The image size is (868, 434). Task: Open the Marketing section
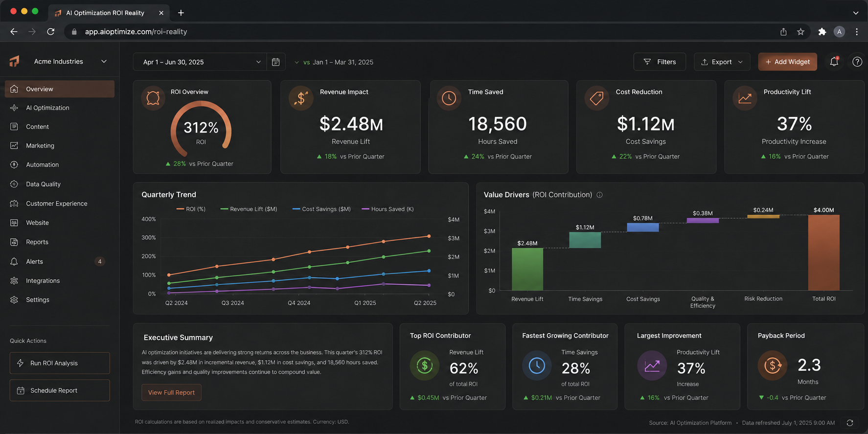60,146
